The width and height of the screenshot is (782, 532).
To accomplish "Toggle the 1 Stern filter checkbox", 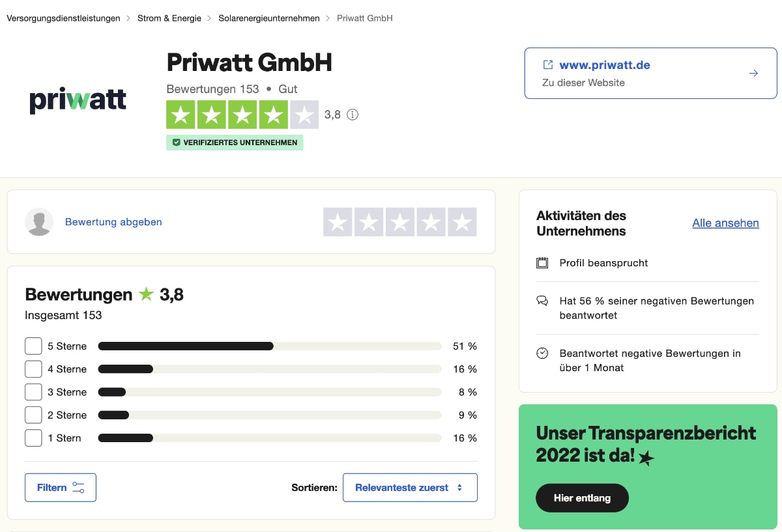I will (33, 438).
